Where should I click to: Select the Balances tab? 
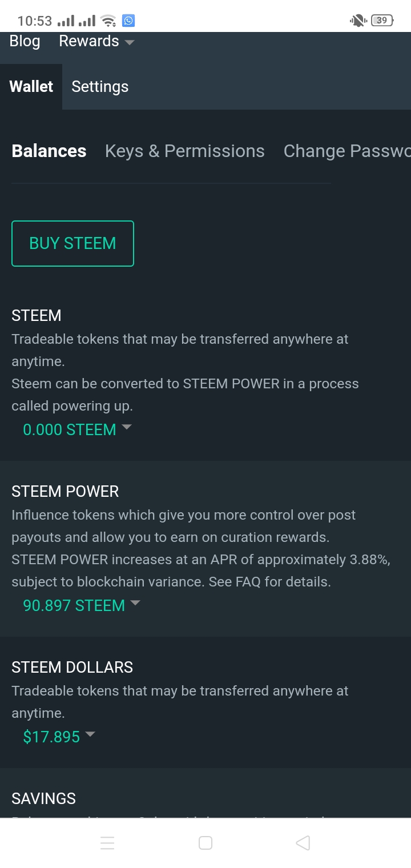point(49,151)
